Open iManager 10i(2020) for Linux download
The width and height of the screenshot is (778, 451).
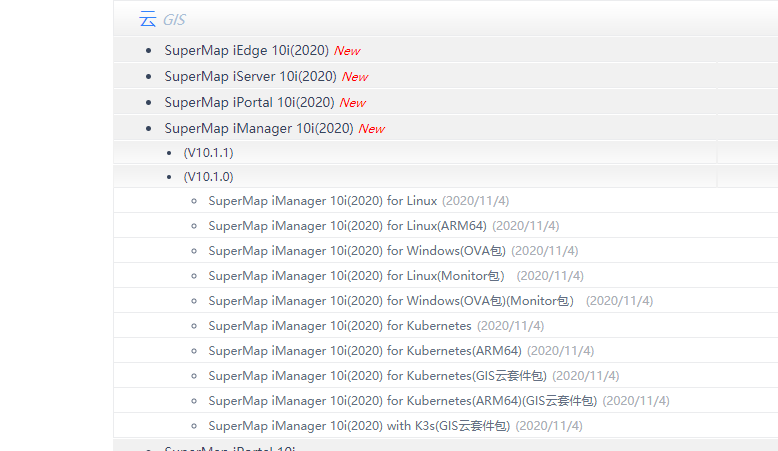(x=323, y=201)
